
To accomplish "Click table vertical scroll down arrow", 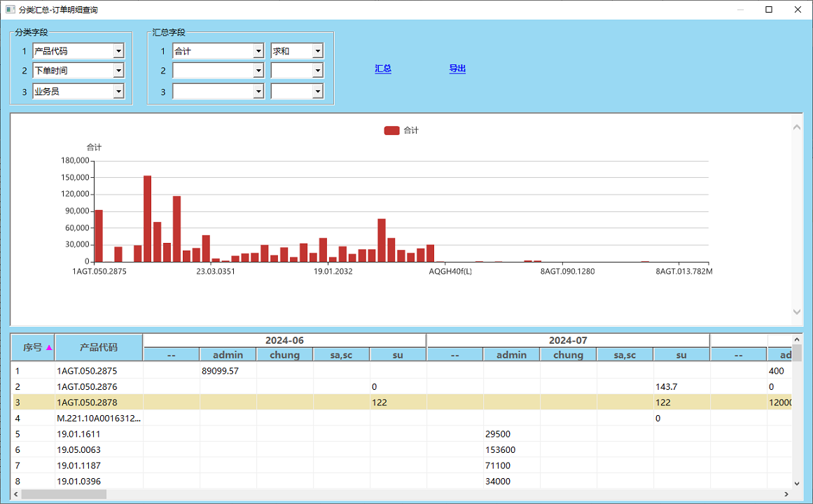I will [797, 483].
